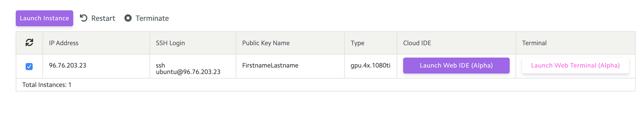Click the Terminate stop icon
Screen dimensions: 644x117
pos(128,18)
